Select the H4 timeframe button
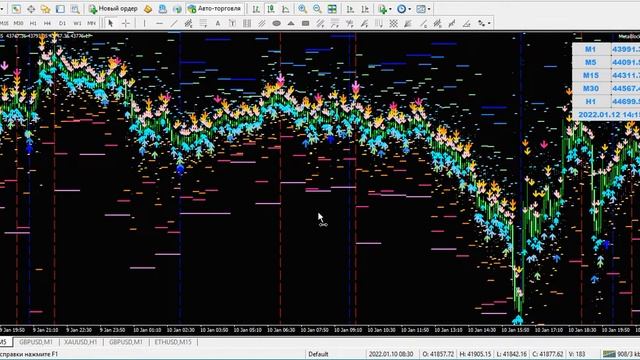The height and width of the screenshot is (360, 640). [x=47, y=23]
